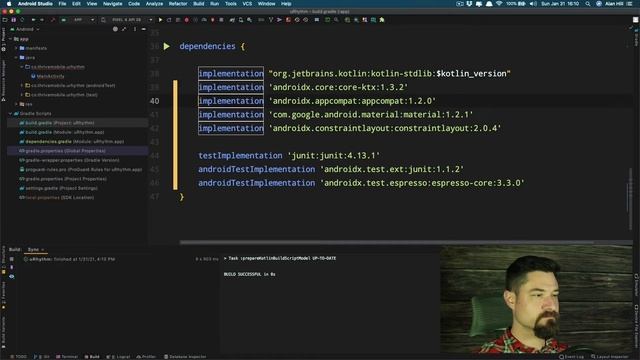
Task: Open the Build menu
Action: point(199,4)
